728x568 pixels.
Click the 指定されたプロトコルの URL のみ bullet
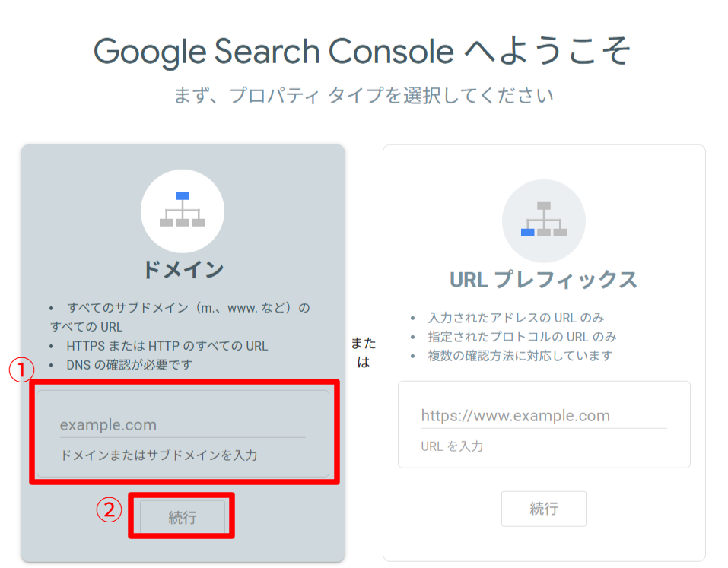click(x=522, y=336)
